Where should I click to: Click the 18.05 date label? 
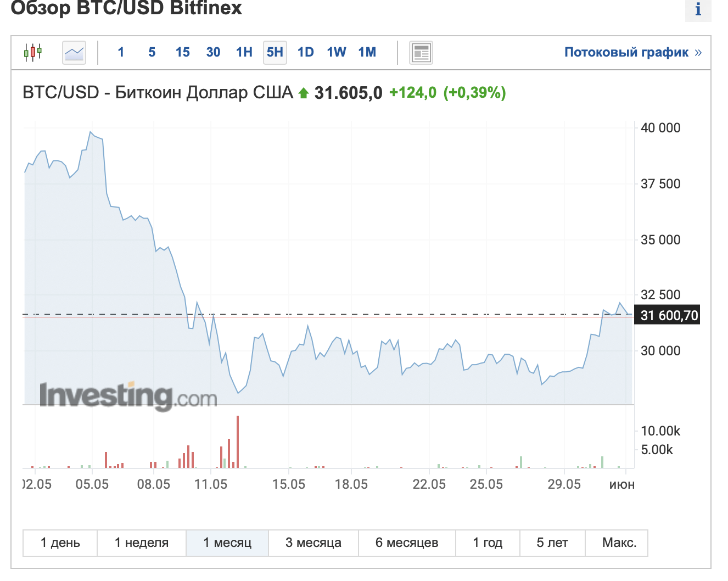[x=351, y=484]
